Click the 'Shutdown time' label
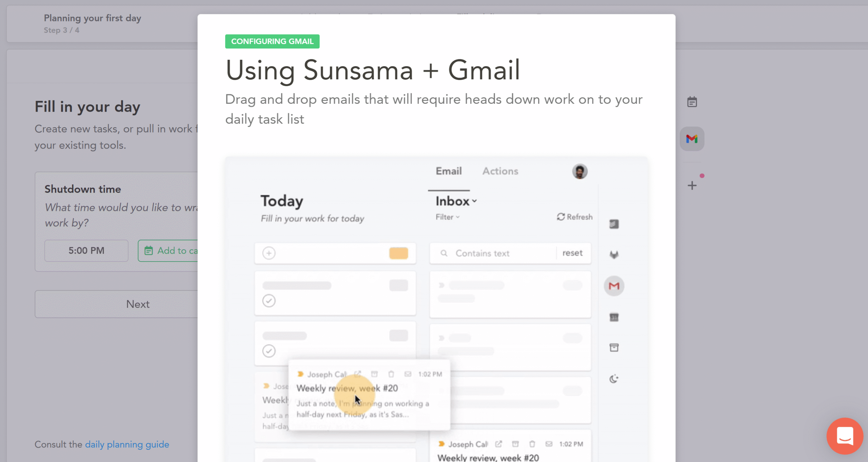The width and height of the screenshot is (868, 462). tap(83, 189)
